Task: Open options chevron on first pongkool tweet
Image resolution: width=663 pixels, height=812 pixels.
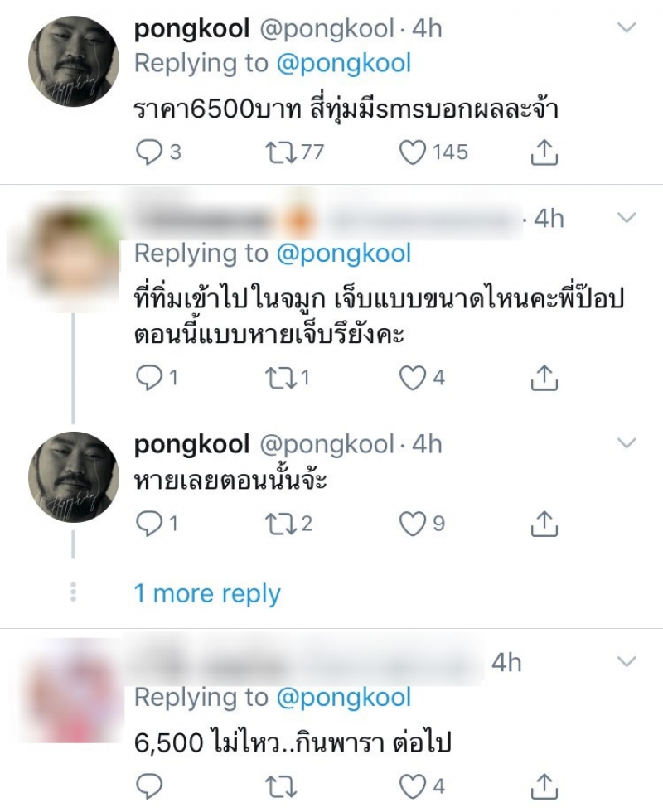Action: pos(627,29)
